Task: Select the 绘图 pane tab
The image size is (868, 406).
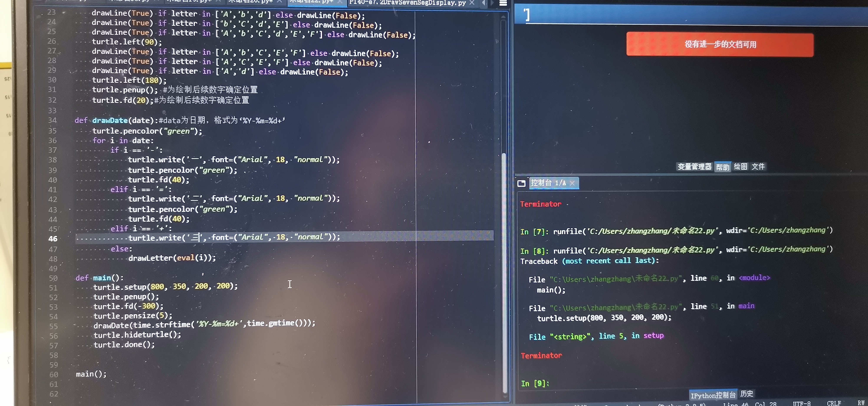Action: pyautogui.click(x=740, y=167)
